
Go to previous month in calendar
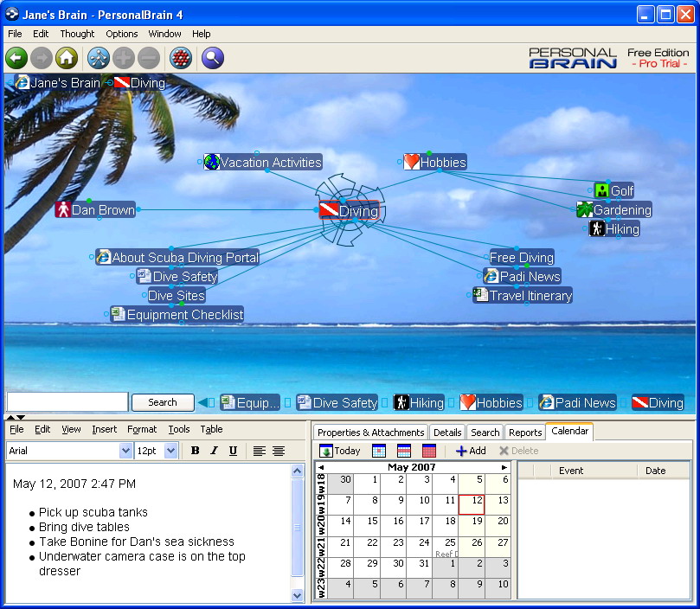tap(321, 467)
